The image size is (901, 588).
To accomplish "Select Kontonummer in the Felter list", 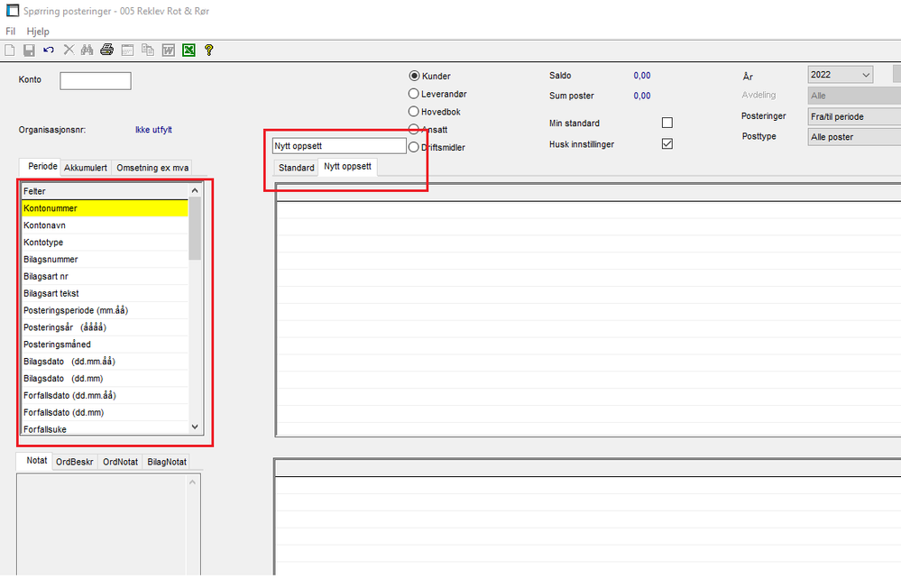I will click(106, 208).
